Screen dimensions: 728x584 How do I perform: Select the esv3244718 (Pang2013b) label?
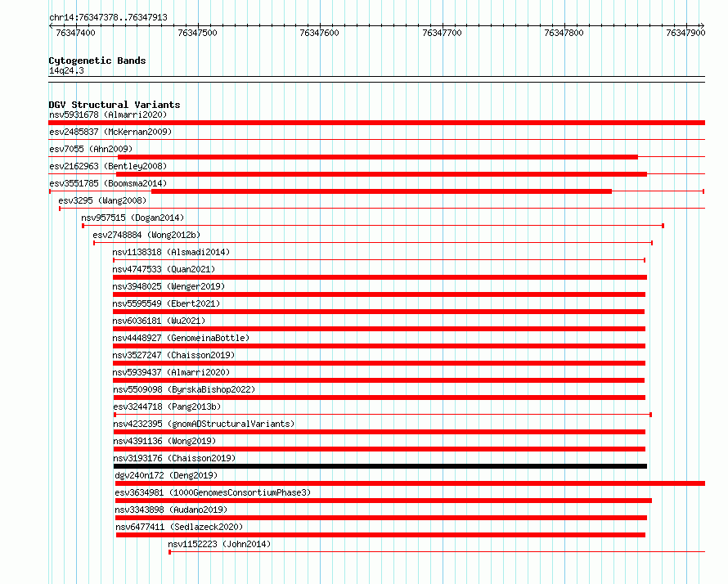tap(167, 407)
